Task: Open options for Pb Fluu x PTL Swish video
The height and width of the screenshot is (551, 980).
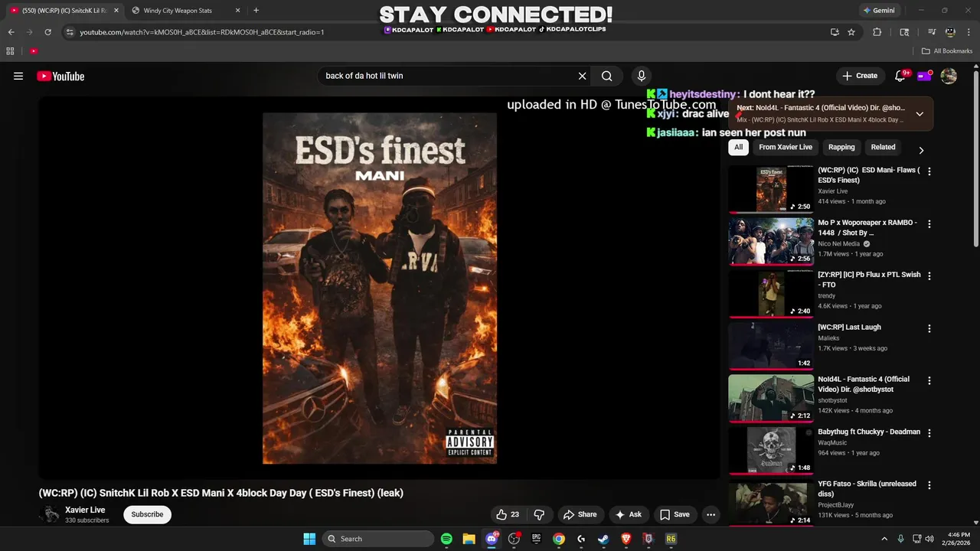Action: (929, 276)
